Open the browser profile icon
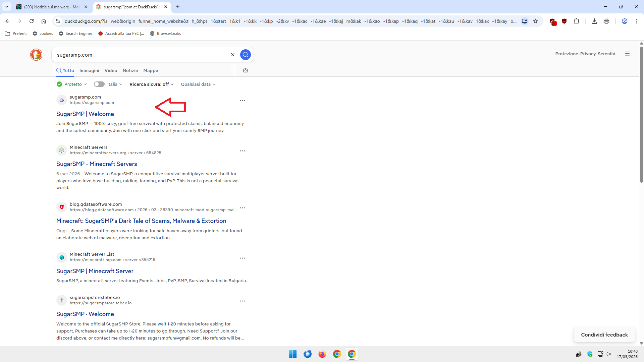This screenshot has height=362, width=644. [625, 21]
